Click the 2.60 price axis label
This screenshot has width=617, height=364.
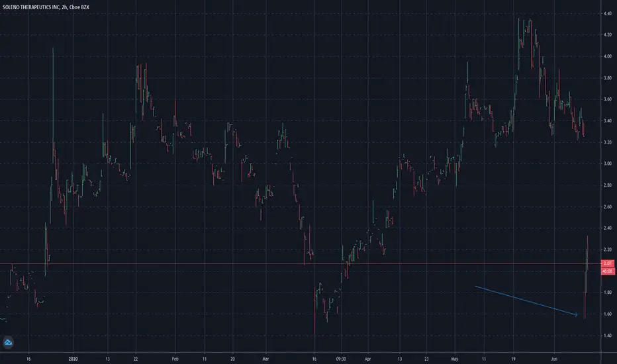pos(608,206)
